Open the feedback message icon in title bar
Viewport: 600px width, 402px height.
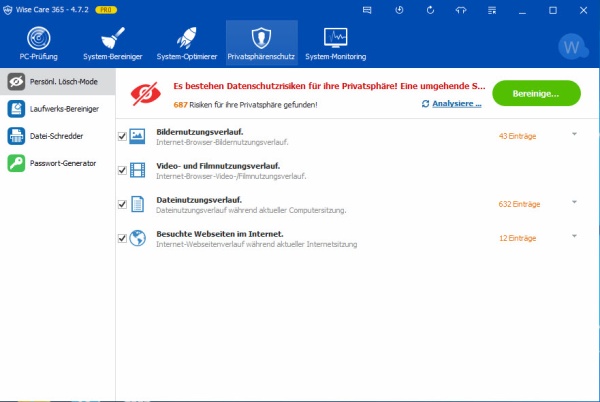[x=367, y=10]
